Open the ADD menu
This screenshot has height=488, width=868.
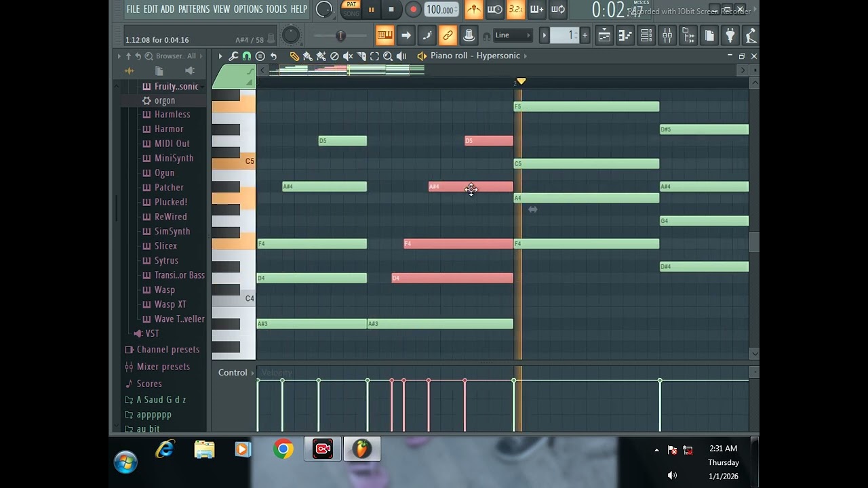click(167, 9)
